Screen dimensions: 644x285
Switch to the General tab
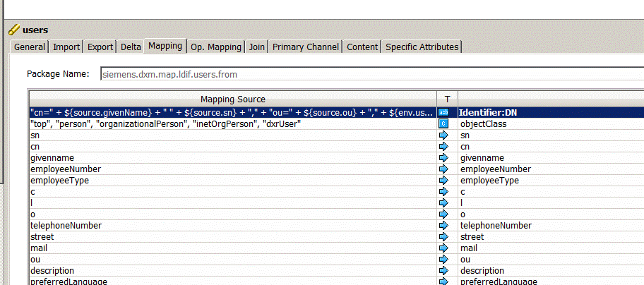point(30,47)
